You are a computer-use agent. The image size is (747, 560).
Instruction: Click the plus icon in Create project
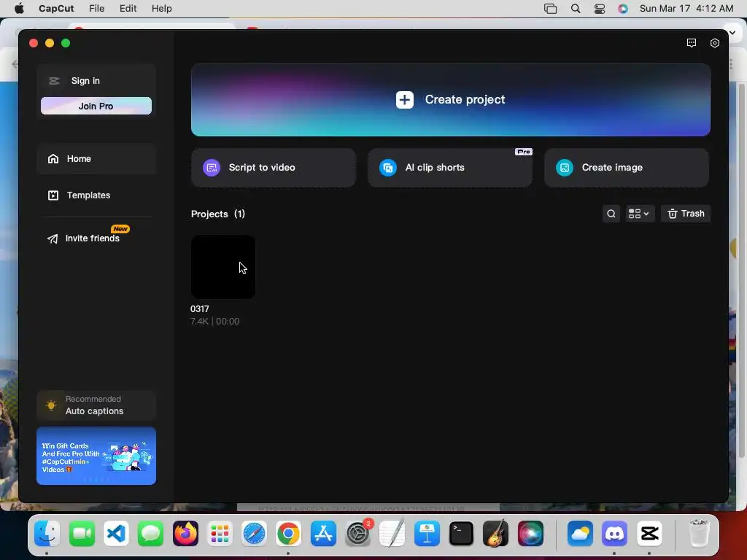click(x=404, y=99)
